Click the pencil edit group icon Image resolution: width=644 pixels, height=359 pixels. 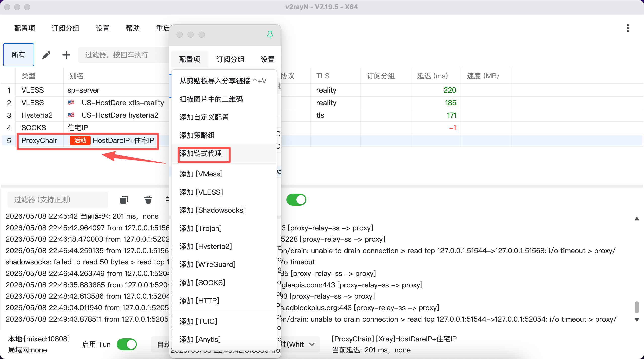click(x=46, y=55)
